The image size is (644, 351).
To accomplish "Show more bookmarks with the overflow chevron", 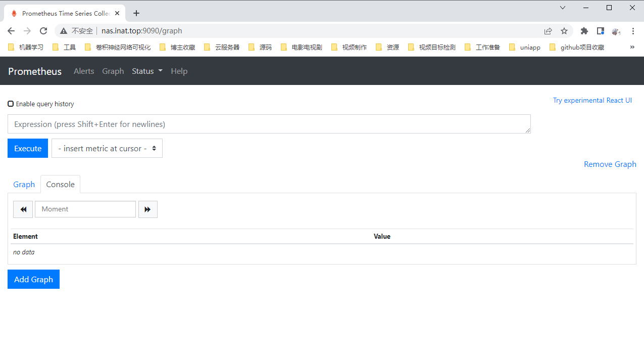I will pyautogui.click(x=632, y=47).
